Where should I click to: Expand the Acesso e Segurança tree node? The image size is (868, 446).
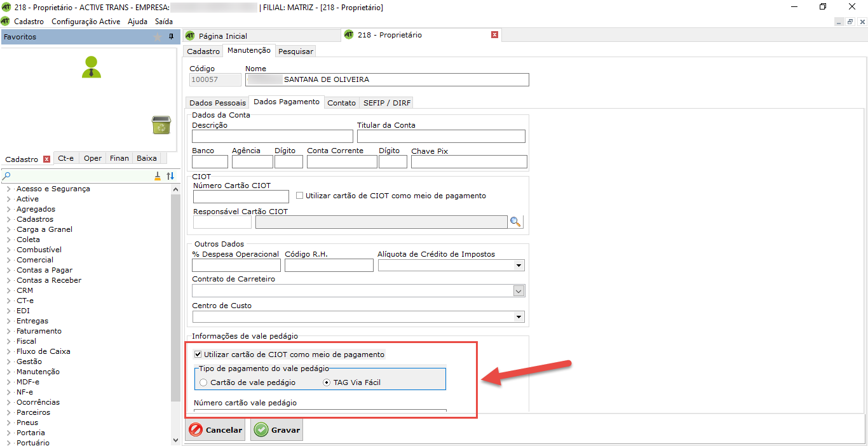(x=8, y=189)
